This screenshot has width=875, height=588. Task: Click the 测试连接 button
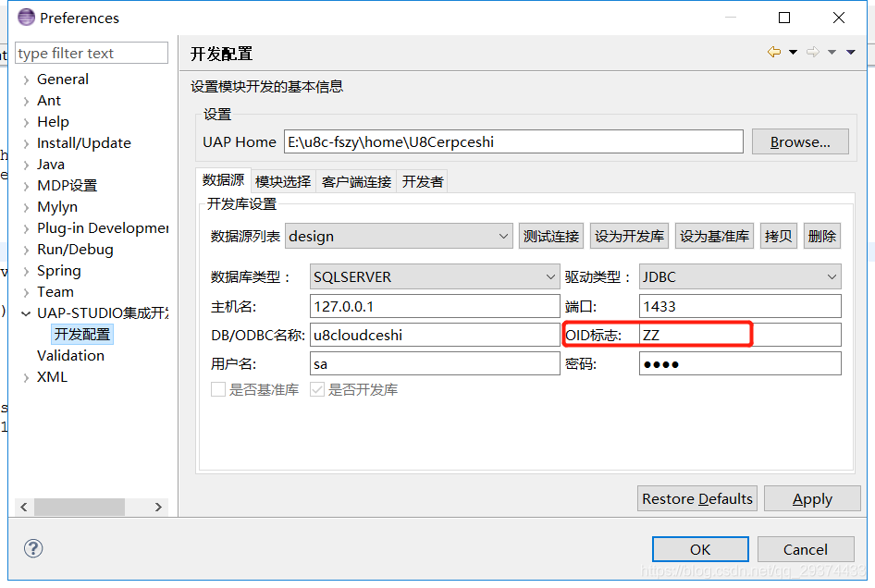click(x=550, y=236)
